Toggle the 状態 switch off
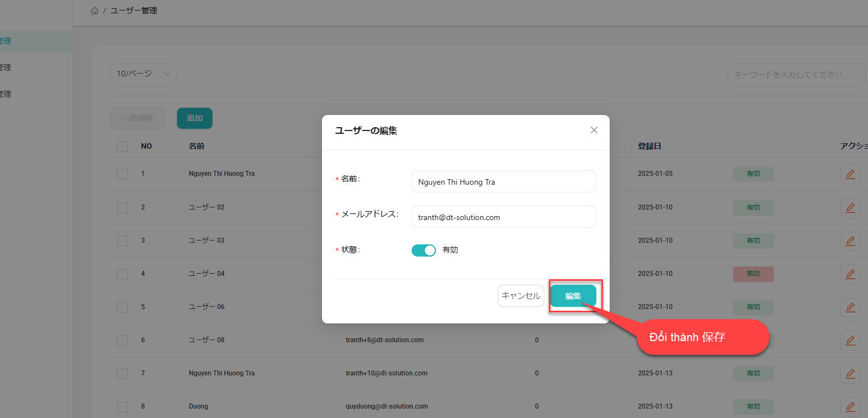Screen dimensions: 868x418 click(423, 250)
